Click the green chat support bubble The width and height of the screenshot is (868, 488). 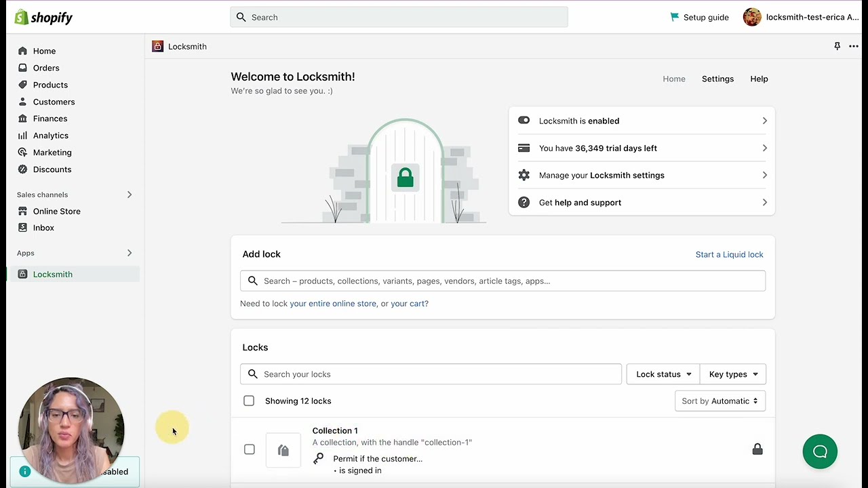point(820,451)
